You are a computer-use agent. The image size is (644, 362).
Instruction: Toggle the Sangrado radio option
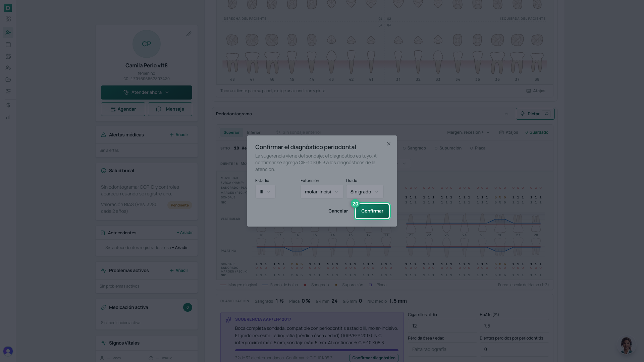tap(414, 148)
